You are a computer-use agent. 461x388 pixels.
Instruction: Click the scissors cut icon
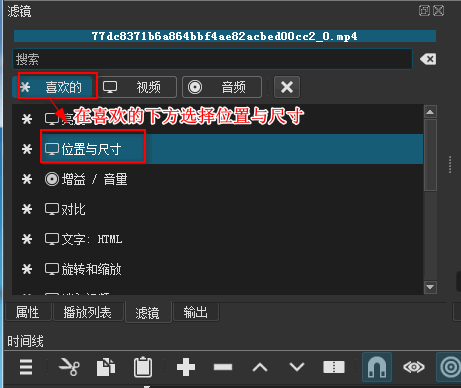click(x=69, y=367)
